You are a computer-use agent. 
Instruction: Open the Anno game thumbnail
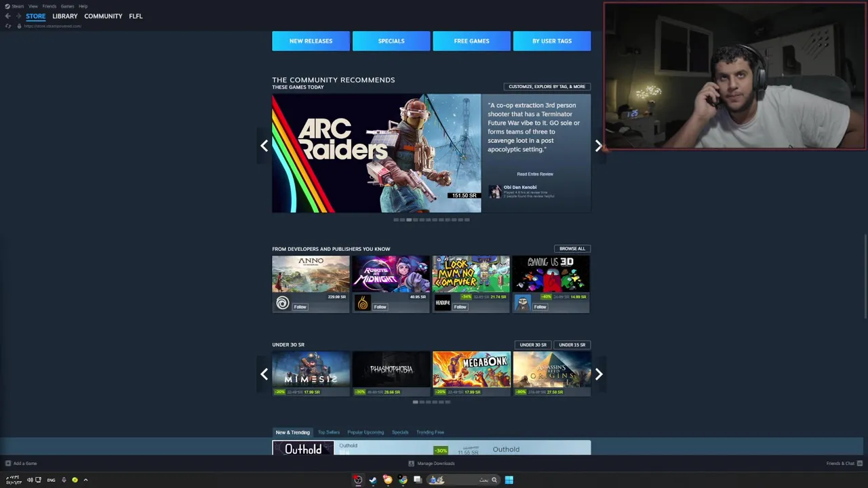coord(311,274)
